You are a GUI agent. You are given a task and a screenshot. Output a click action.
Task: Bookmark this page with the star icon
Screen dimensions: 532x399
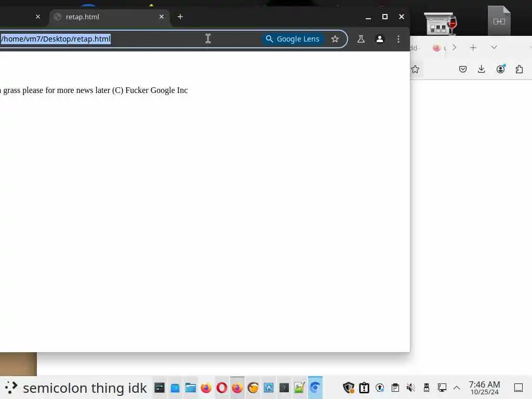pos(335,39)
